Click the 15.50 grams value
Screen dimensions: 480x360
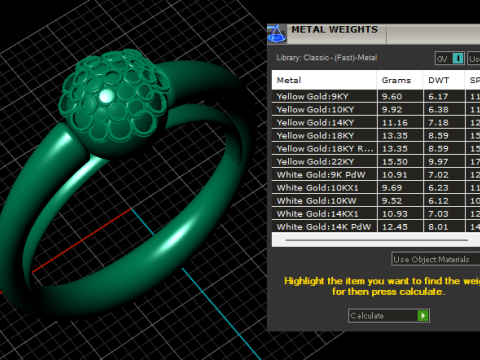coord(395,162)
